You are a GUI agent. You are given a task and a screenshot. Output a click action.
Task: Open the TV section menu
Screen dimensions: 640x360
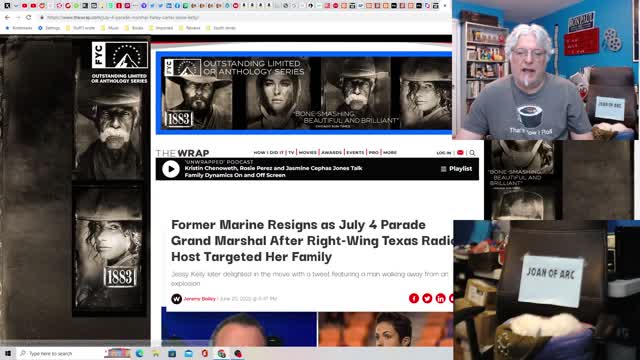291,153
